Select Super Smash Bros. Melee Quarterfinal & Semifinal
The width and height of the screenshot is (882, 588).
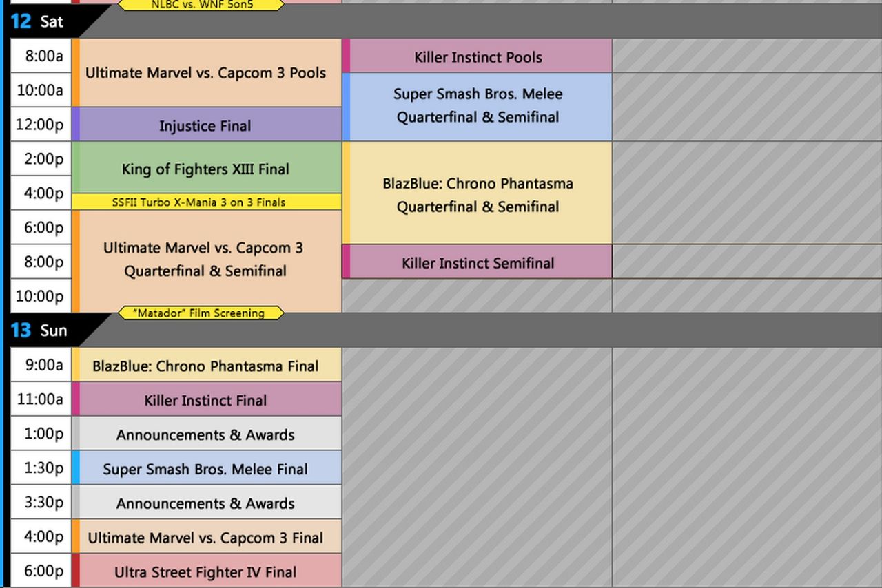tap(478, 105)
